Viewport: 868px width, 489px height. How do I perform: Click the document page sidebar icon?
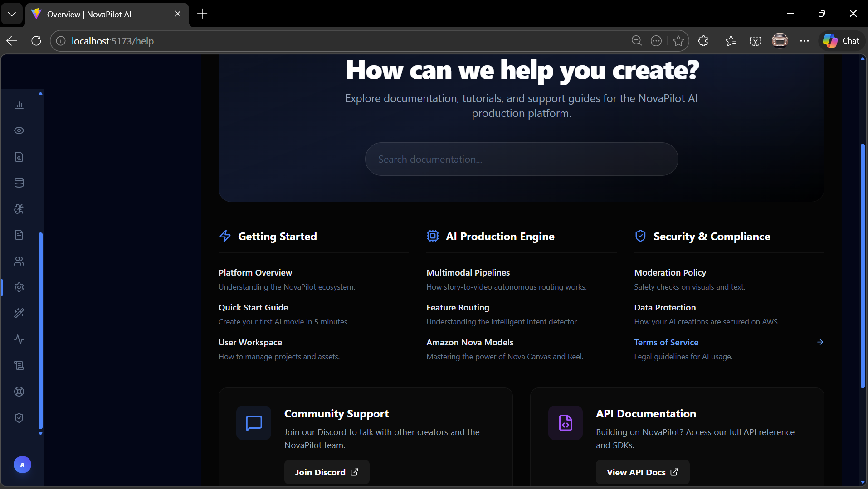[19, 235]
